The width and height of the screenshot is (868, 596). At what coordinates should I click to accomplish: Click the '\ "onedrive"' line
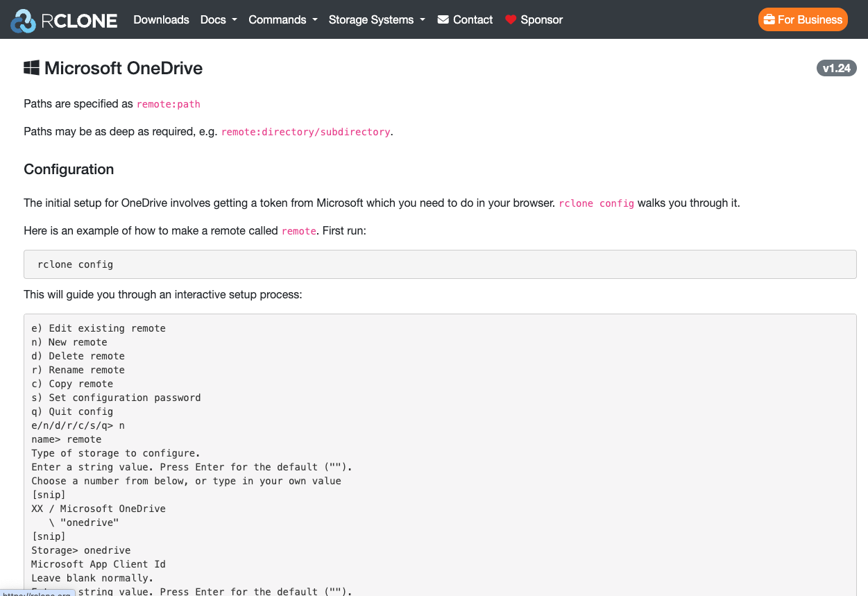tap(84, 522)
